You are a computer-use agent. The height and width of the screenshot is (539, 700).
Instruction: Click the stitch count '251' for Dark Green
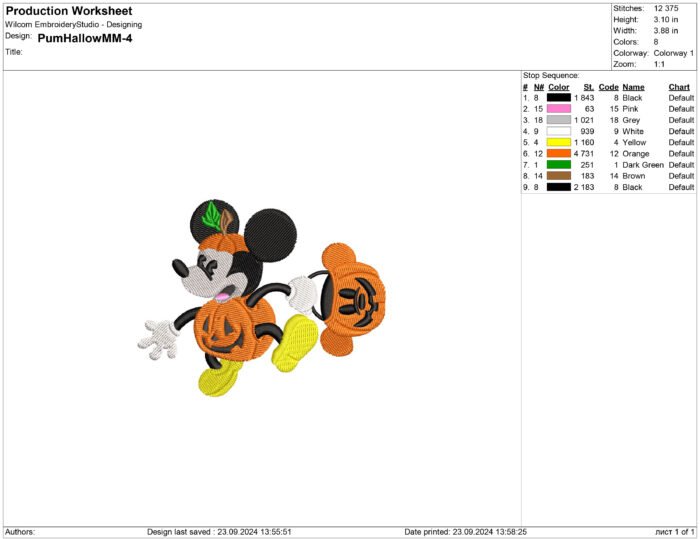[587, 165]
